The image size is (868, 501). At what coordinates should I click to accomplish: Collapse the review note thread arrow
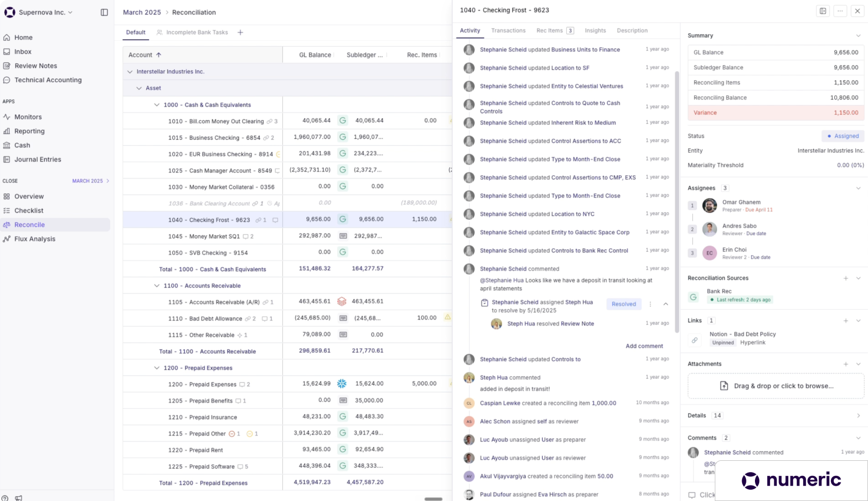[666, 304]
